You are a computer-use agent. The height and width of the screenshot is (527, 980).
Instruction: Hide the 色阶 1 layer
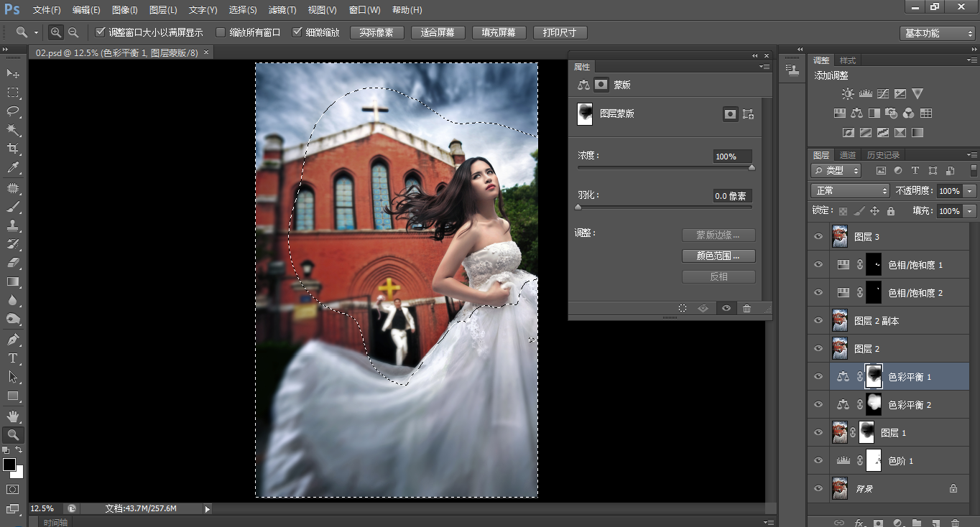pos(818,460)
